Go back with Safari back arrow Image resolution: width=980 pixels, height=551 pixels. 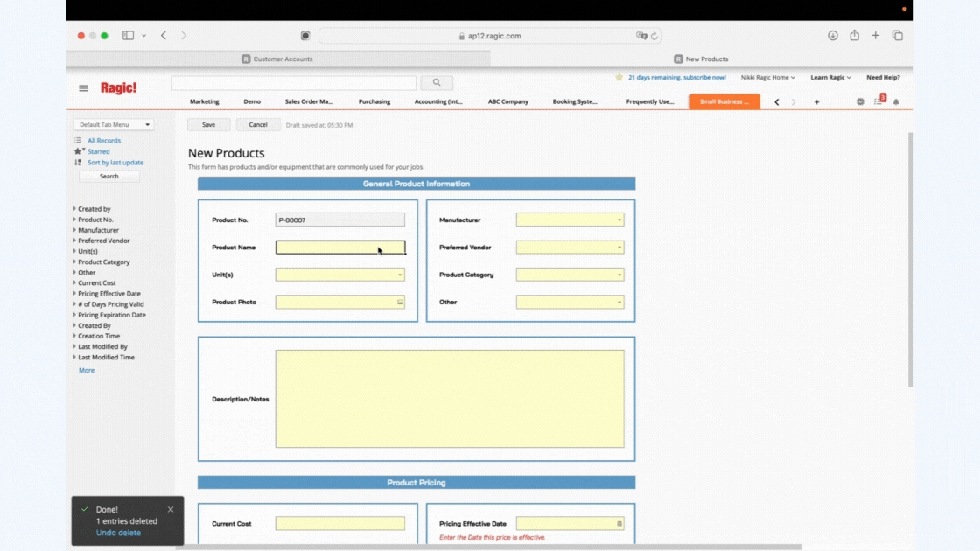pos(164,36)
